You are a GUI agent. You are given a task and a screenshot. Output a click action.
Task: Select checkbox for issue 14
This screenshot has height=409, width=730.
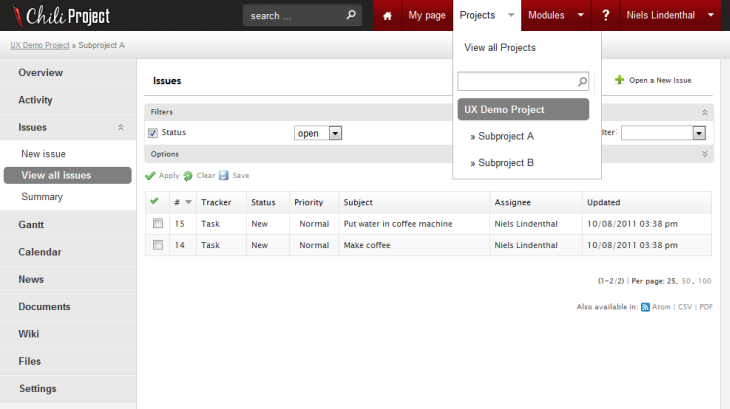pos(157,245)
